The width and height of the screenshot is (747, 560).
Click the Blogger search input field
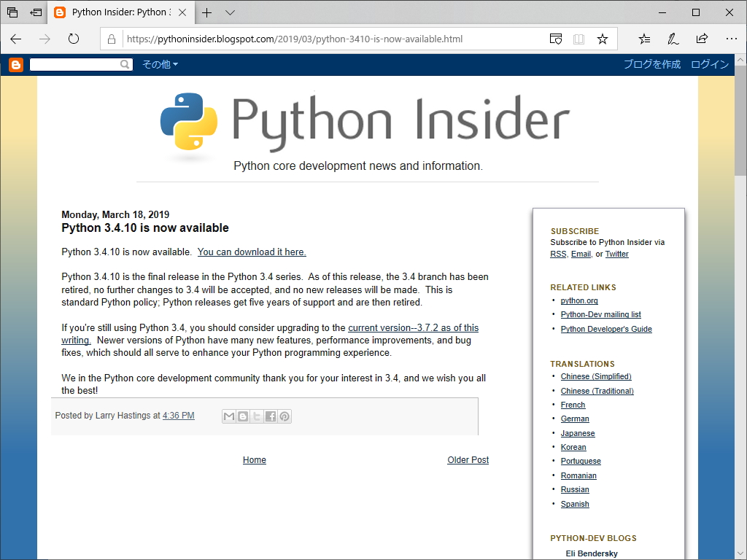[74, 64]
